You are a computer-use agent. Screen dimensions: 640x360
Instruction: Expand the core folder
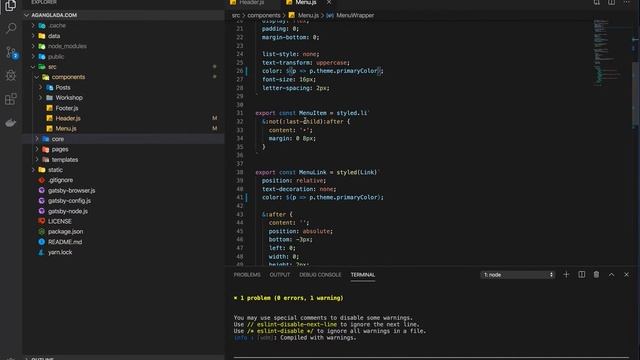37,139
